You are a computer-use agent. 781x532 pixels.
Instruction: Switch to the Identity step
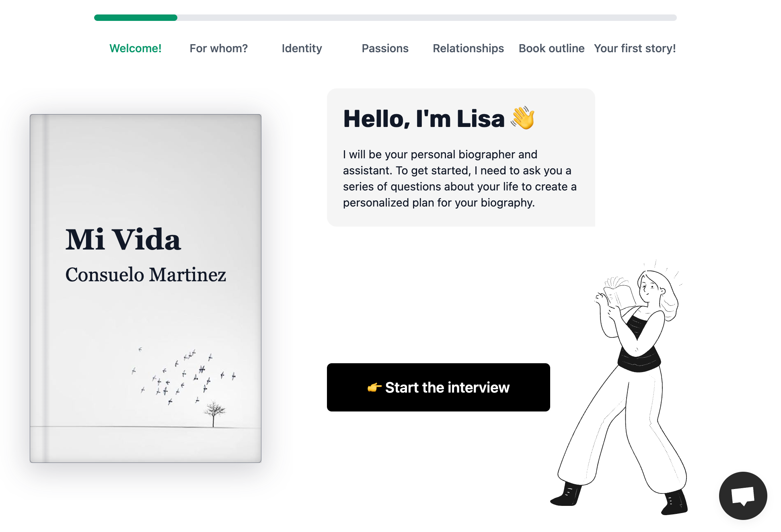[302, 48]
